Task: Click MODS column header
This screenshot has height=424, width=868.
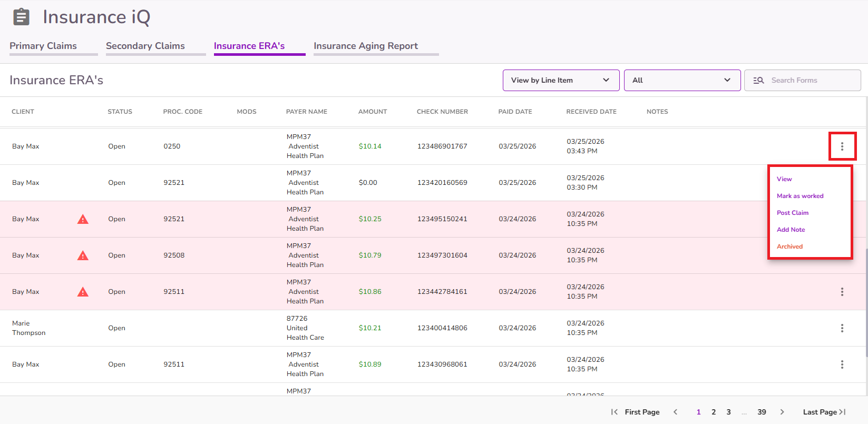Action: (x=247, y=112)
